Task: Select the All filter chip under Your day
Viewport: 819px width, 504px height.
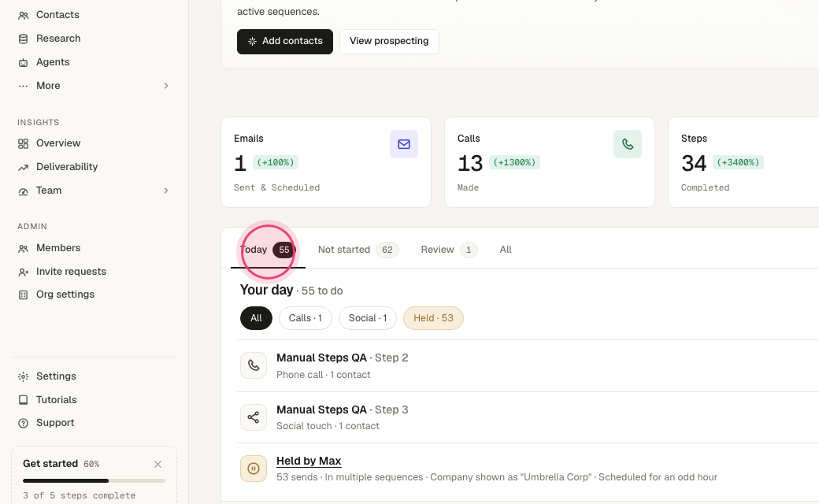Action: [256, 318]
